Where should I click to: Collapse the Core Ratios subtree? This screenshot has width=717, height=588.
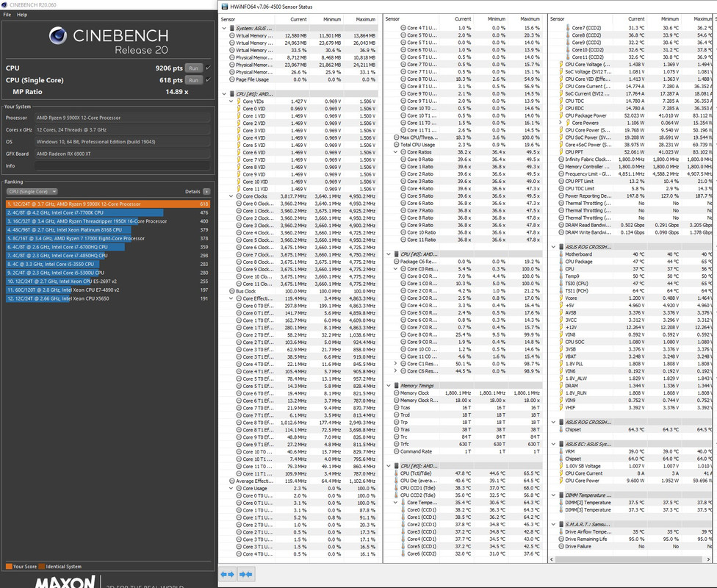[396, 152]
